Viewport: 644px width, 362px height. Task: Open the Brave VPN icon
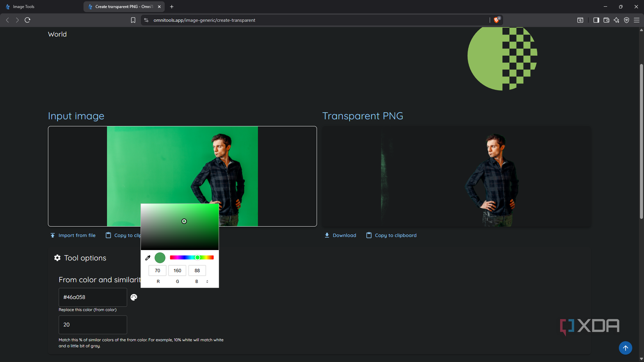tap(626, 20)
